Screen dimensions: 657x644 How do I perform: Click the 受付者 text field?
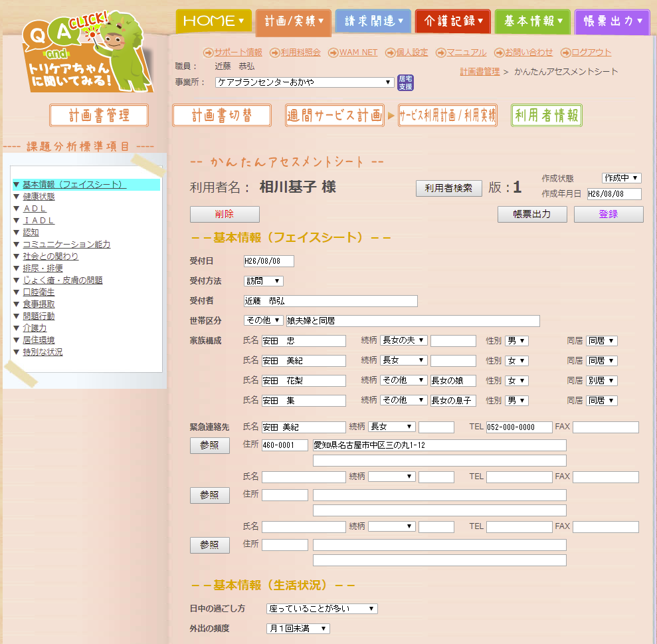click(330, 301)
